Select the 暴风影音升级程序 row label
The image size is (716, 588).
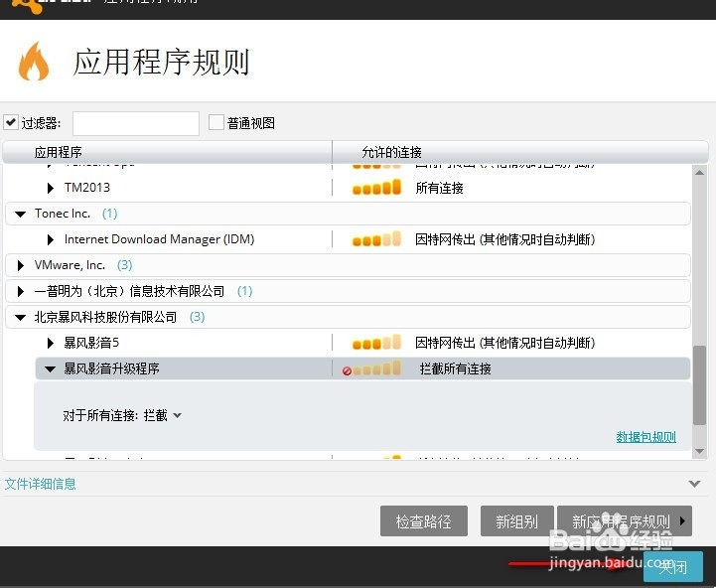(112, 368)
